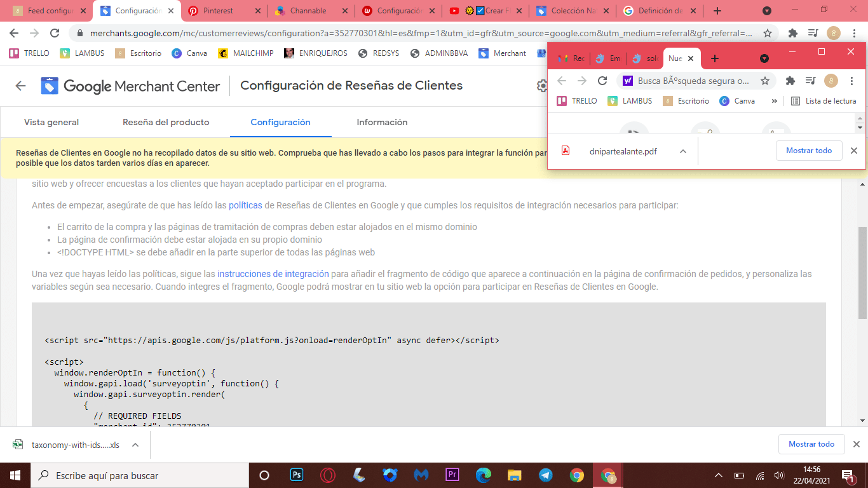Click the Windows taskbar search box
The image size is (868, 488).
click(x=140, y=475)
